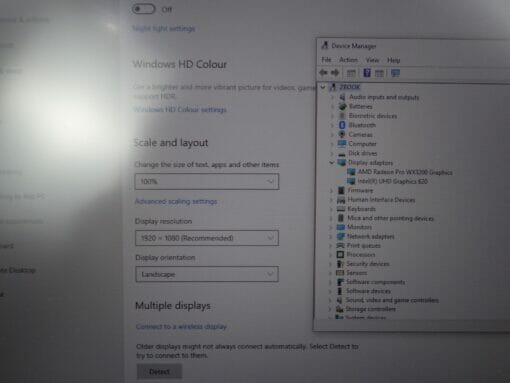Select AMD Radeon Pro WX3200 Graphics

tap(405, 172)
